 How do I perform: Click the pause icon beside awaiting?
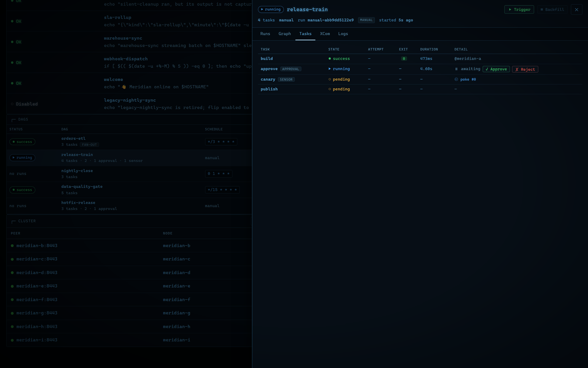click(x=456, y=69)
